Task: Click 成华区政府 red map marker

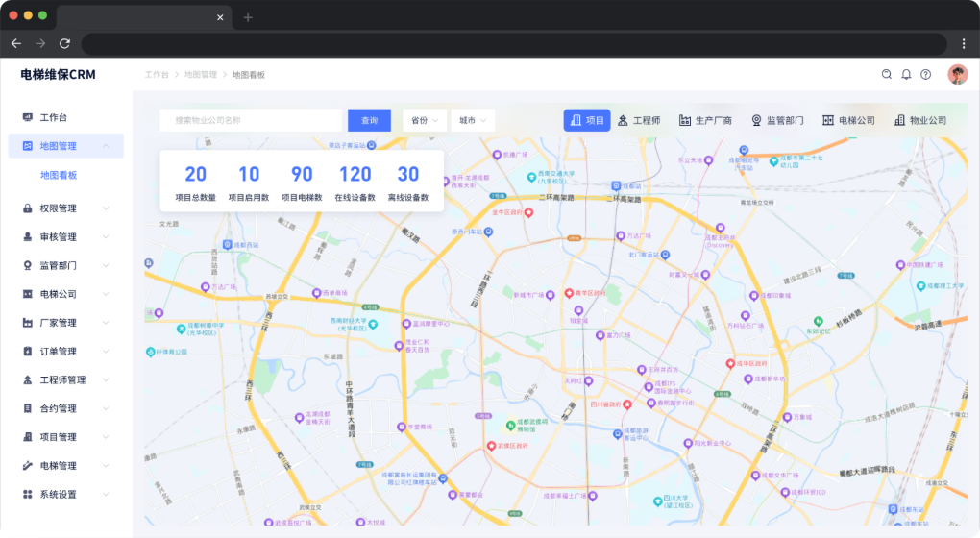Action: tap(730, 364)
